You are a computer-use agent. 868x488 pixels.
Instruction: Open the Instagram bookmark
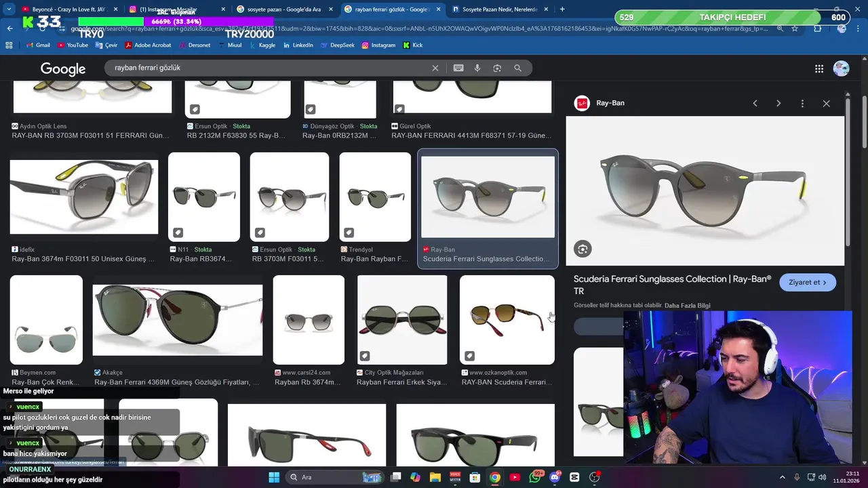pos(378,45)
